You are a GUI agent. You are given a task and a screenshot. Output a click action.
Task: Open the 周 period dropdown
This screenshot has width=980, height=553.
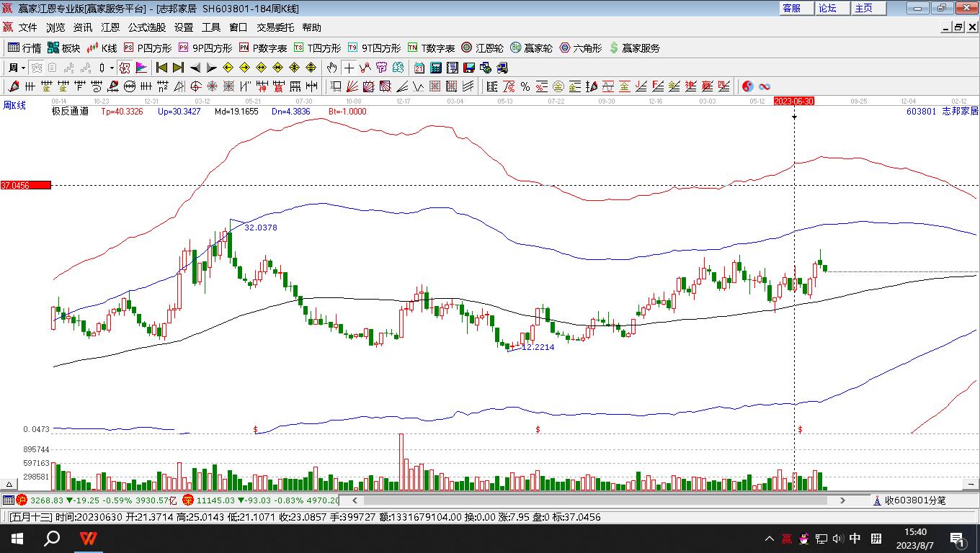tap(17, 68)
